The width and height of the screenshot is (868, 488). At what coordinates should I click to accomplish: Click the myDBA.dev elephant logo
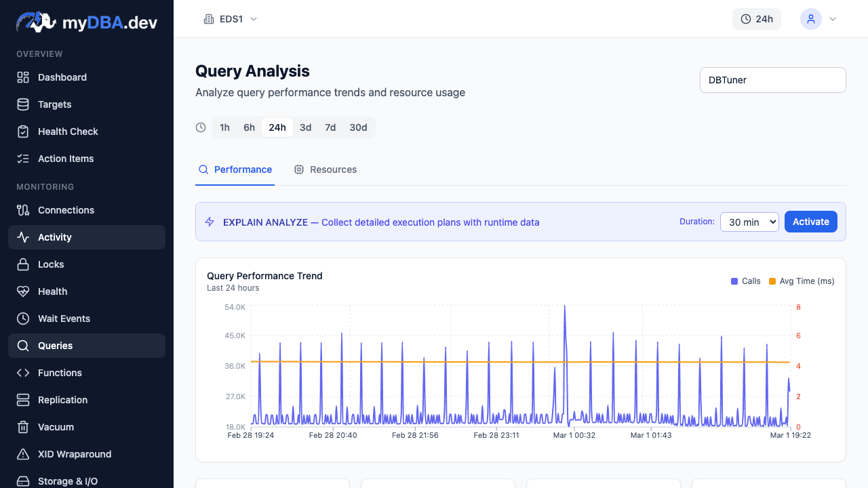[x=36, y=22]
